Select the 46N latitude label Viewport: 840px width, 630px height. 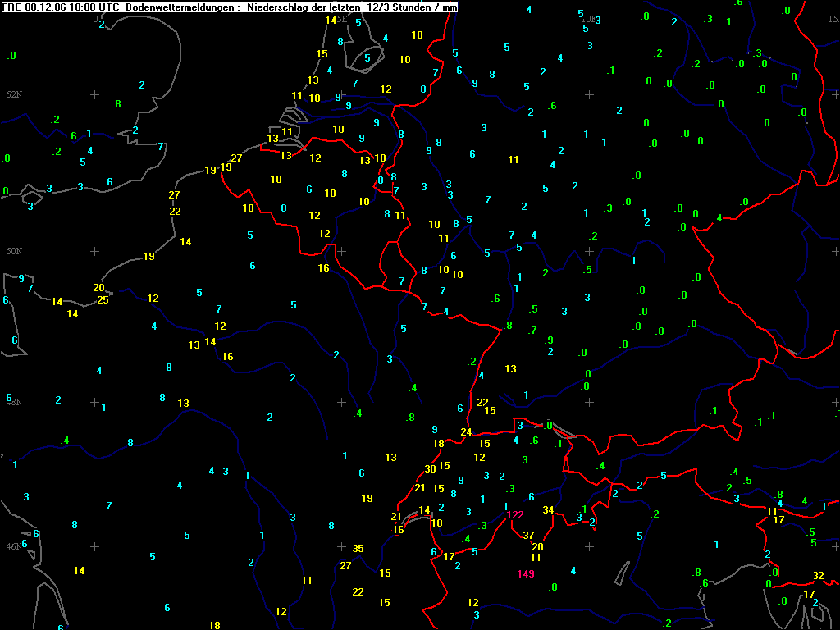13,546
